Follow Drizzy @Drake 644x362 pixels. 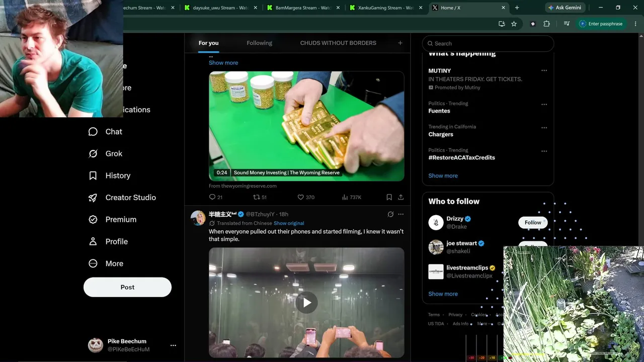tap(533, 223)
